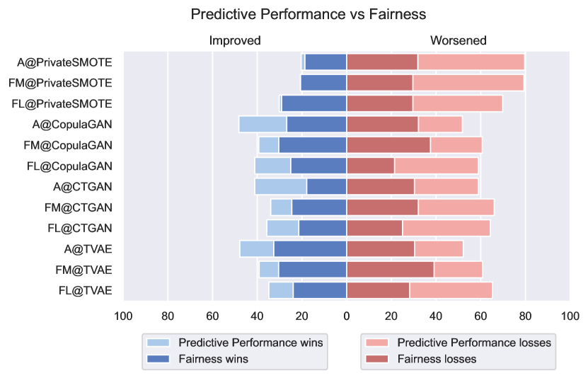The width and height of the screenshot is (588, 378).
Task: Click the FL@TVAE y-axis label
Action: click(83, 290)
